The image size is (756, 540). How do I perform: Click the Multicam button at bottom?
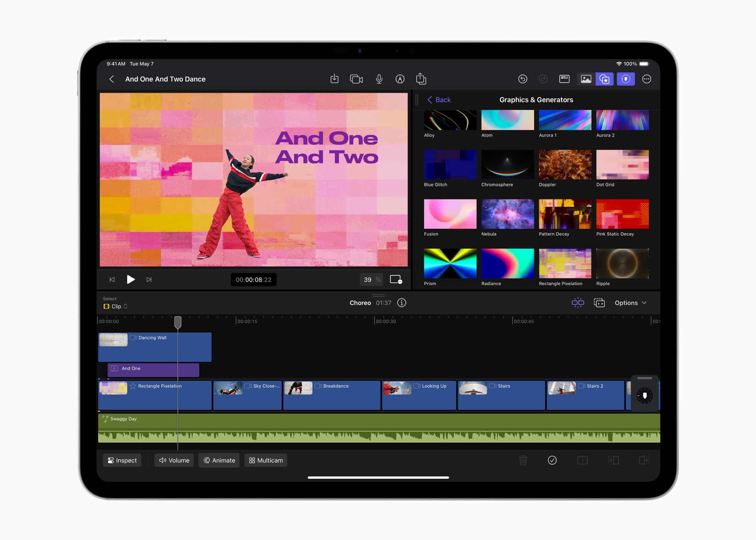click(x=266, y=460)
